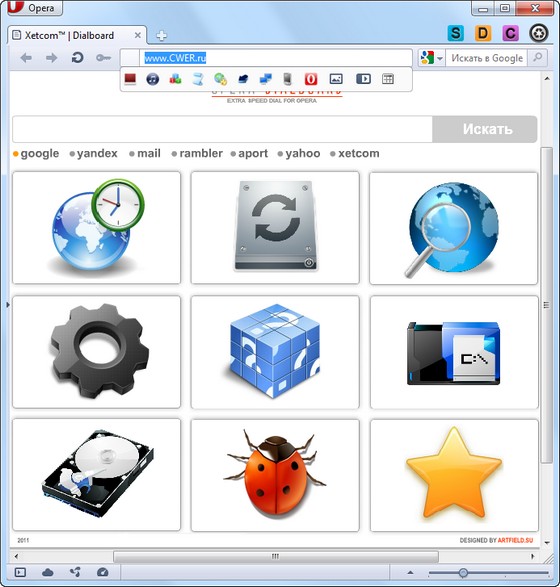Open the Opera main menu button
The width and height of the screenshot is (560, 587).
click(34, 7)
